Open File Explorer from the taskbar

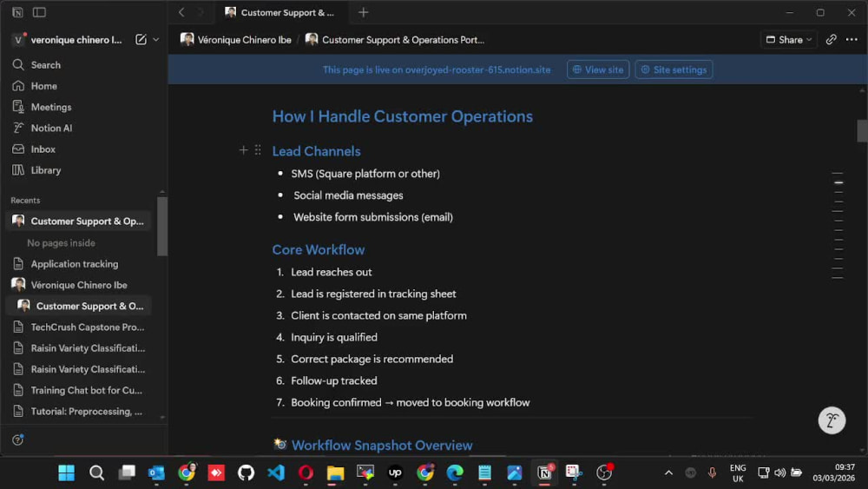335,472
